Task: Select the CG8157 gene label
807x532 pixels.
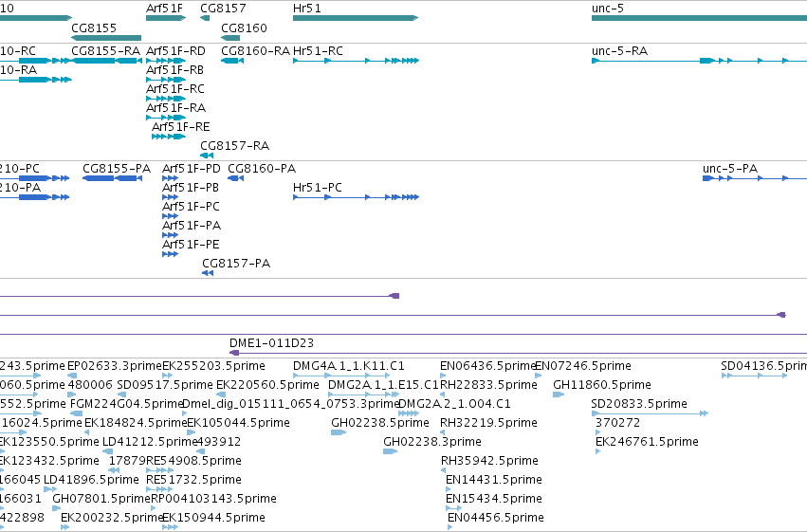Action: [223, 9]
